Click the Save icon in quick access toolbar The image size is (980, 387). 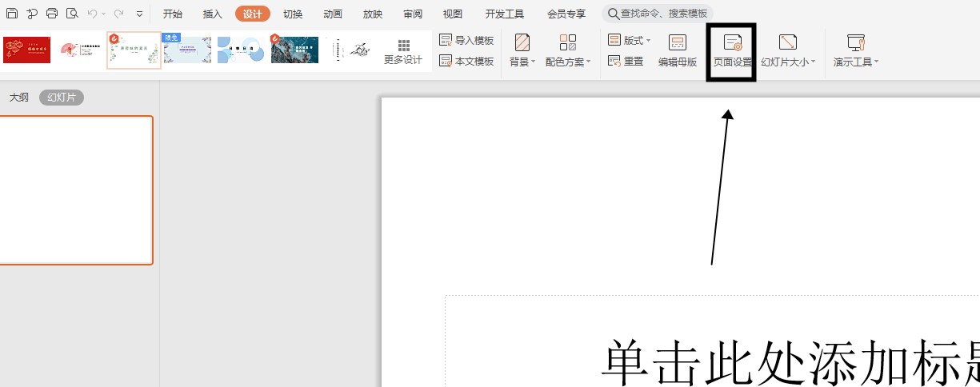tap(12, 14)
